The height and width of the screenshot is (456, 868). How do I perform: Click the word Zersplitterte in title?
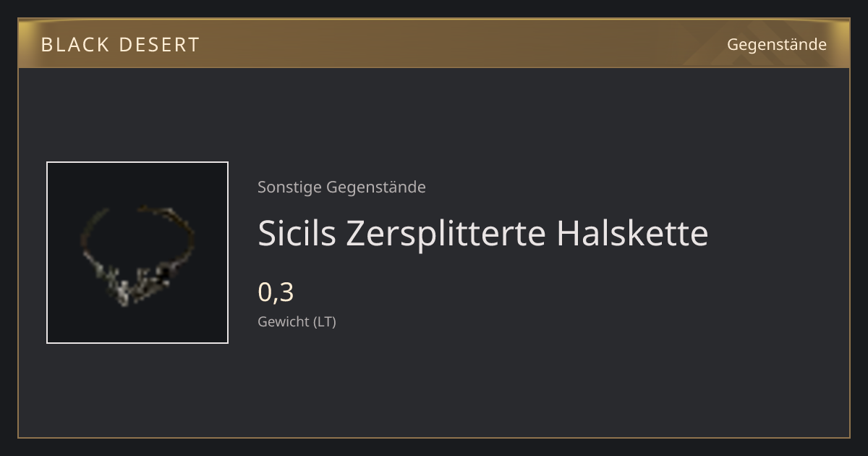coord(447,233)
